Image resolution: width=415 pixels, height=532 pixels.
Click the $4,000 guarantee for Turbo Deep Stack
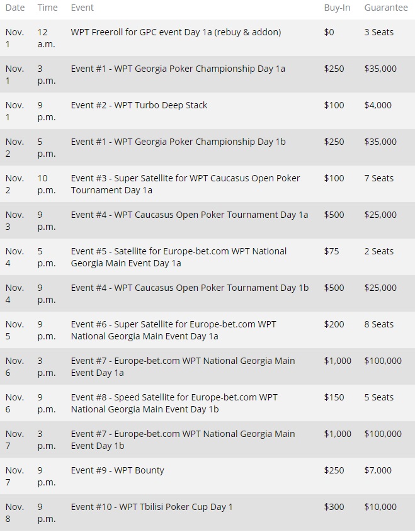pos(378,105)
